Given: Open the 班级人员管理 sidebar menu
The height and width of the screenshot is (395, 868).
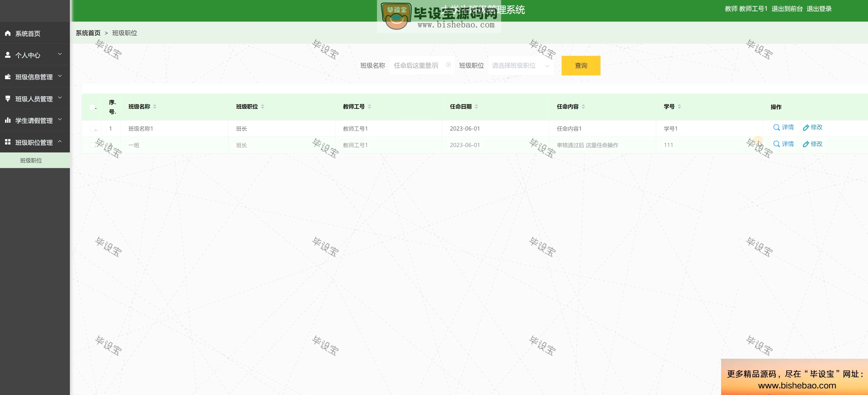Looking at the screenshot, I should point(35,98).
